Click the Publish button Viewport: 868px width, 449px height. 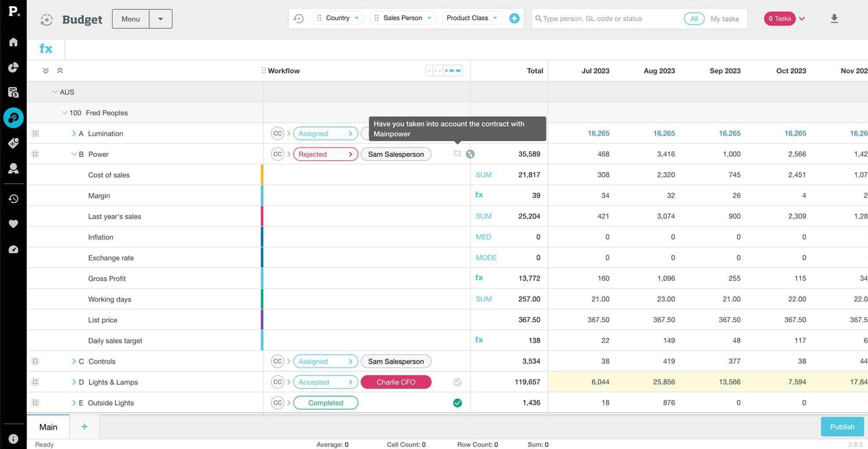pyautogui.click(x=842, y=427)
